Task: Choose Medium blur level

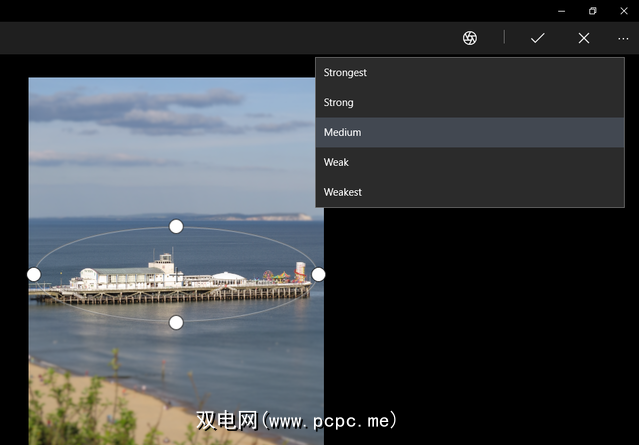Action: pos(470,132)
